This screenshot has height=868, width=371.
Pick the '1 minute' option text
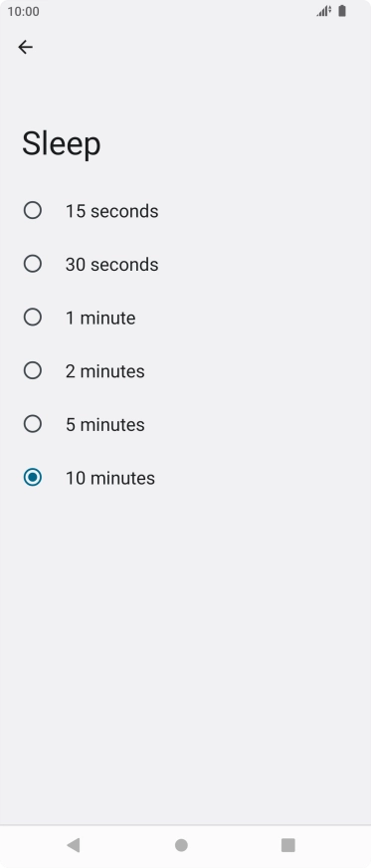pos(100,318)
